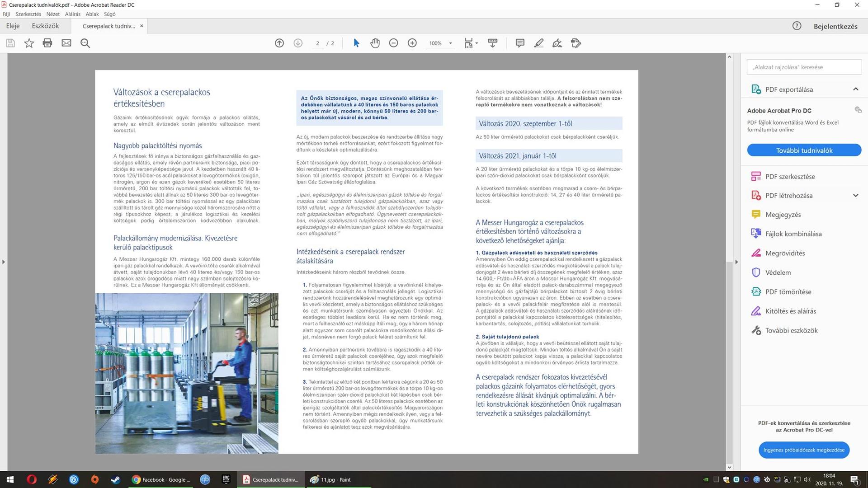
Task: Click the read mode keyboard icon
Action: point(493,43)
